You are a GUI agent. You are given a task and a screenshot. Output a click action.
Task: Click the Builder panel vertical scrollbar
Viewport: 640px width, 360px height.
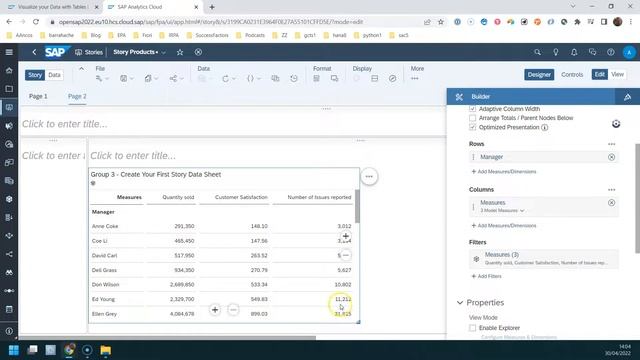tap(638, 199)
